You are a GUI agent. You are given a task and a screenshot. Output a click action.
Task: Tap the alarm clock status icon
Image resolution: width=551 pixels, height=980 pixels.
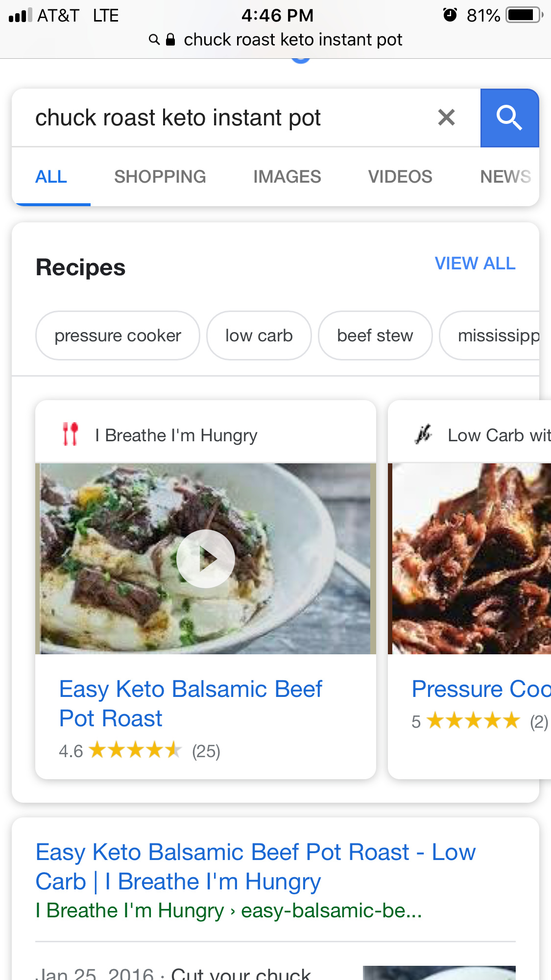tap(450, 15)
